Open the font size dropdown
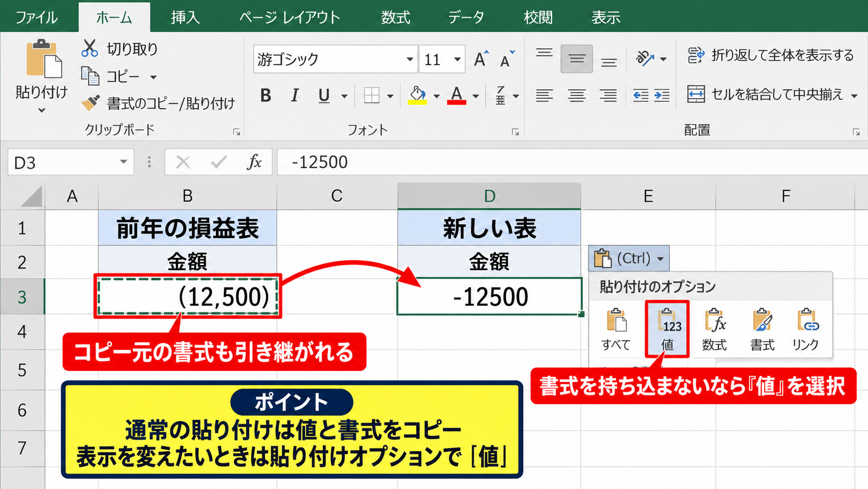The height and width of the screenshot is (489, 868). coord(457,59)
